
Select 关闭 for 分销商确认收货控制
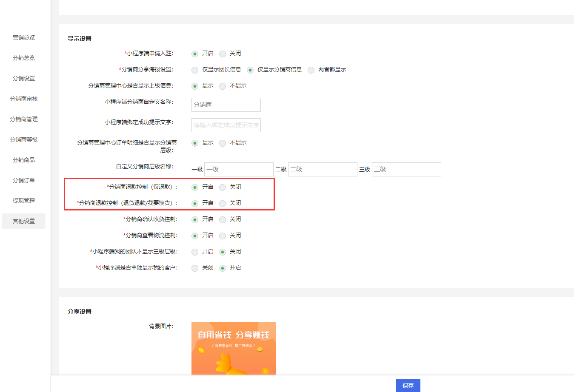pyautogui.click(x=223, y=220)
